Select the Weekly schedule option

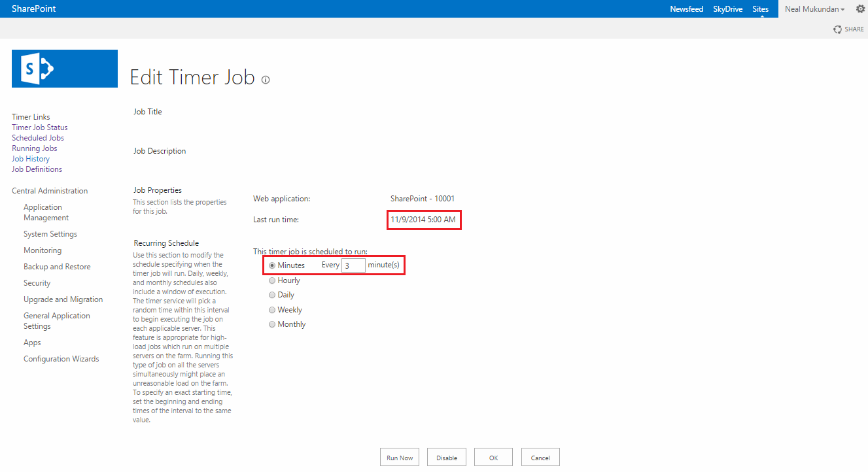[x=271, y=309]
